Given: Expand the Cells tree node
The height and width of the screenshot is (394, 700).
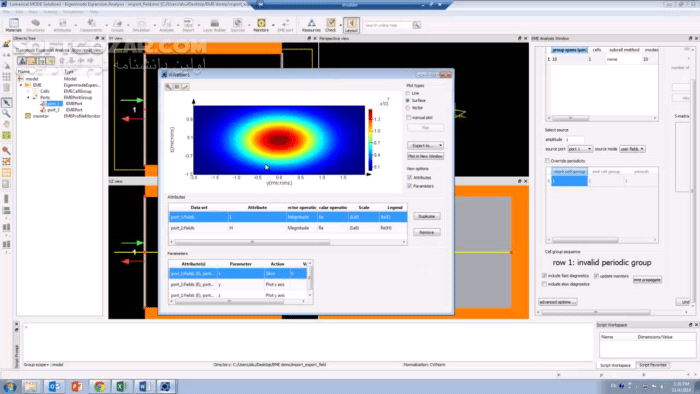Looking at the screenshot, I should point(28,91).
